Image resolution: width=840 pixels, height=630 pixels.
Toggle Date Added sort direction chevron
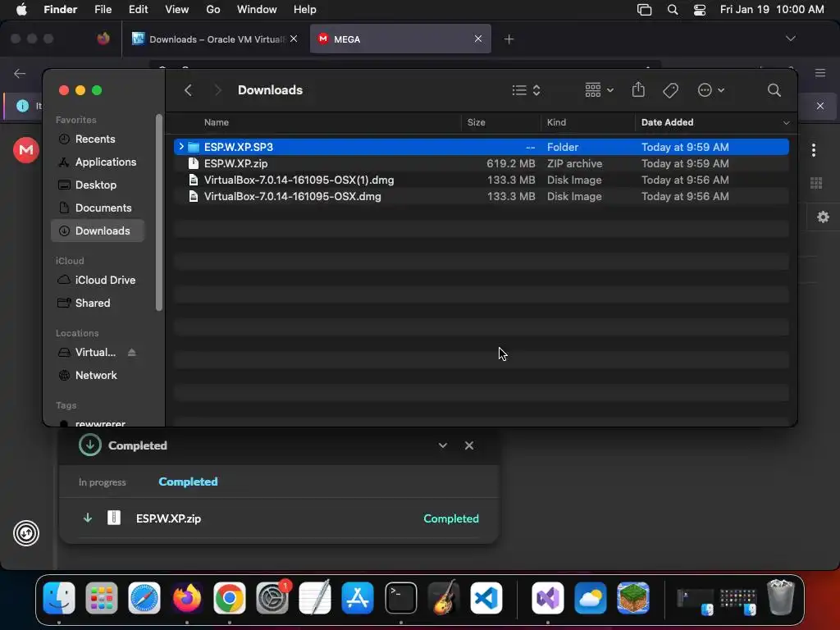tap(786, 123)
